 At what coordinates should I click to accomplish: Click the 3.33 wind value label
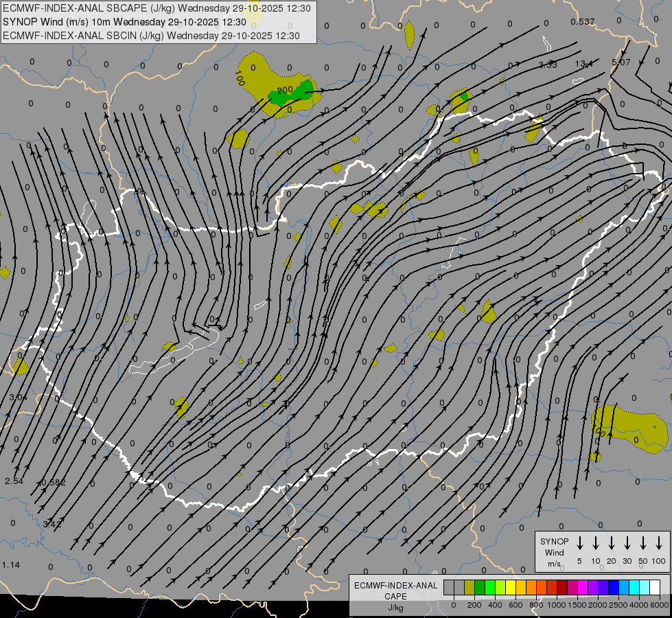tap(548, 65)
